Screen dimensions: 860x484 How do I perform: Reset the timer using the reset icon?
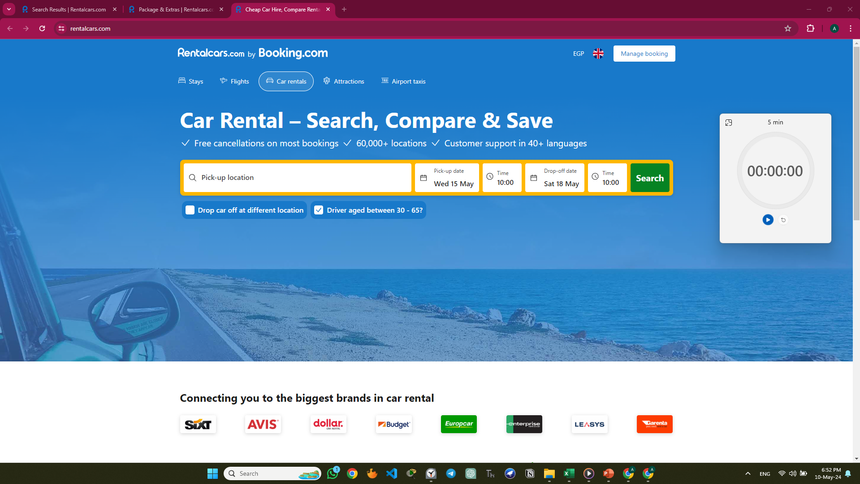click(783, 220)
